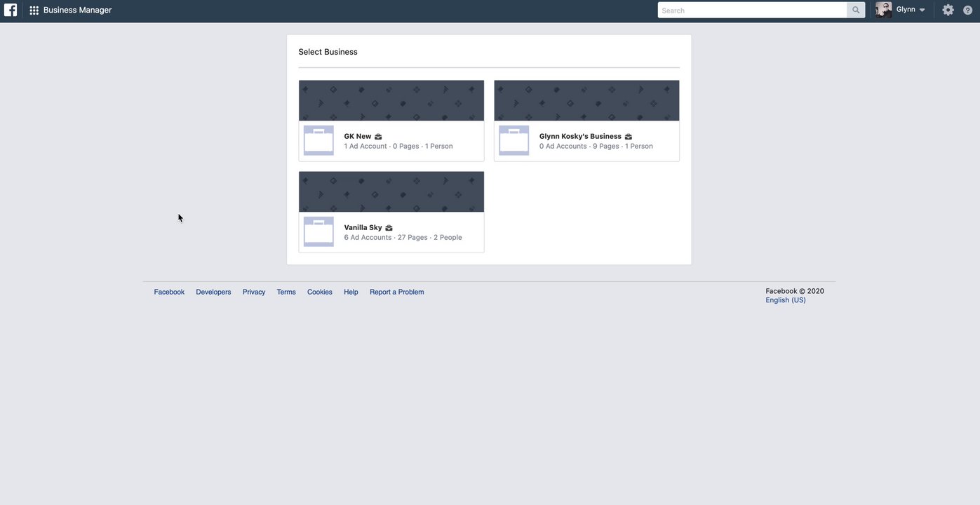The height and width of the screenshot is (505, 980).
Task: Click Glynn's profile picture
Action: (x=884, y=10)
